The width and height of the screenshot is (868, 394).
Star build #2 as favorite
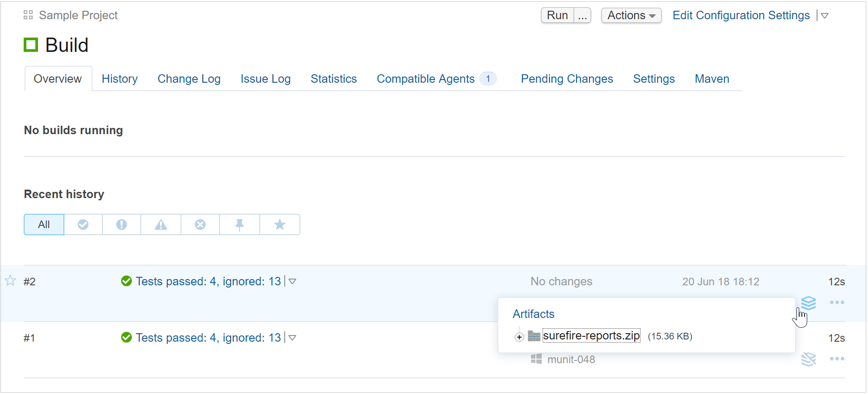[x=10, y=281]
